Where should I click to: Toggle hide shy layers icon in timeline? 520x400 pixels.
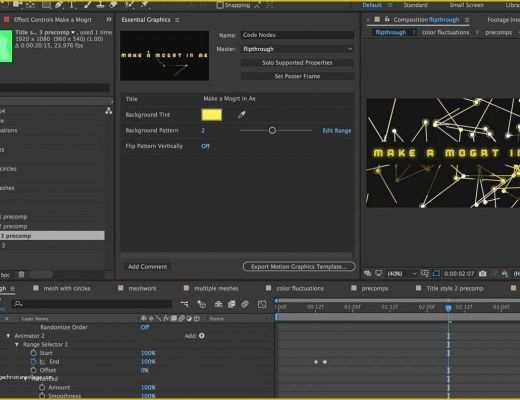pos(218,304)
